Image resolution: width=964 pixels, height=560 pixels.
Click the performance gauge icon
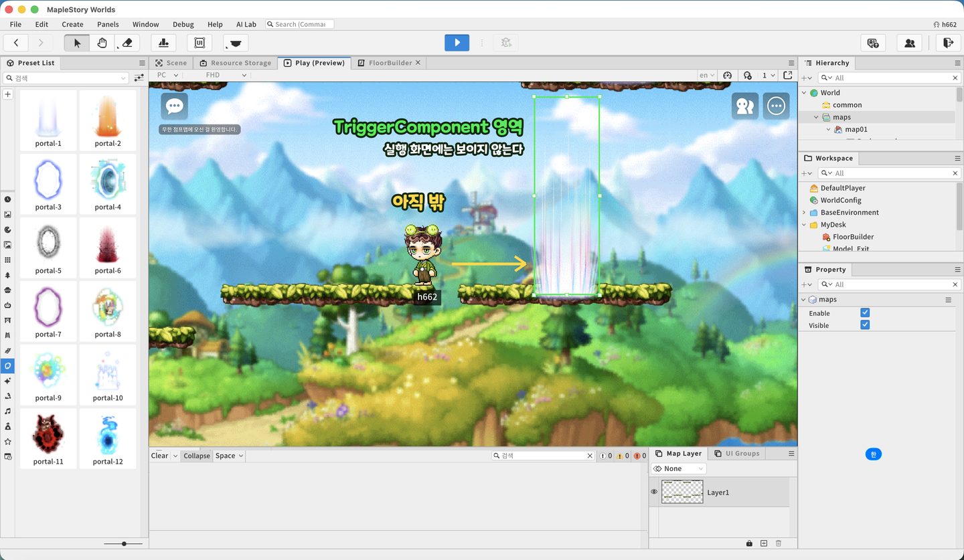[x=728, y=76]
